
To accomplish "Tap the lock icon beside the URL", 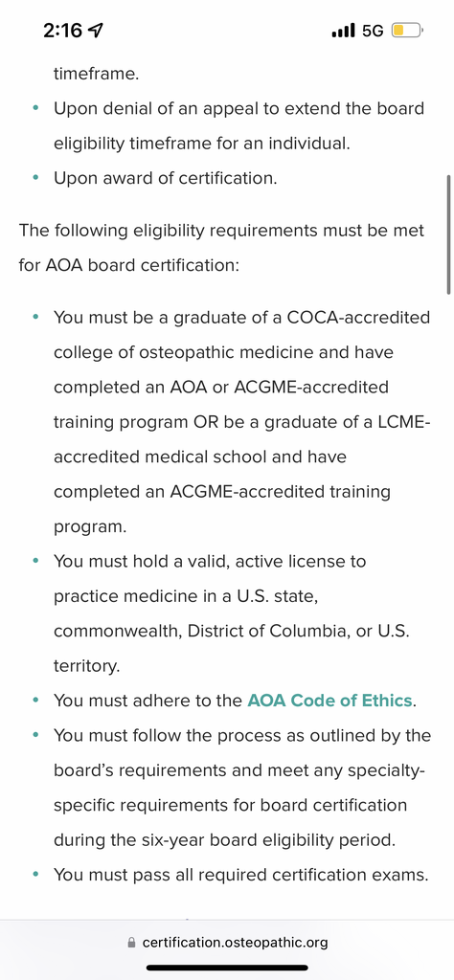I will [131, 942].
